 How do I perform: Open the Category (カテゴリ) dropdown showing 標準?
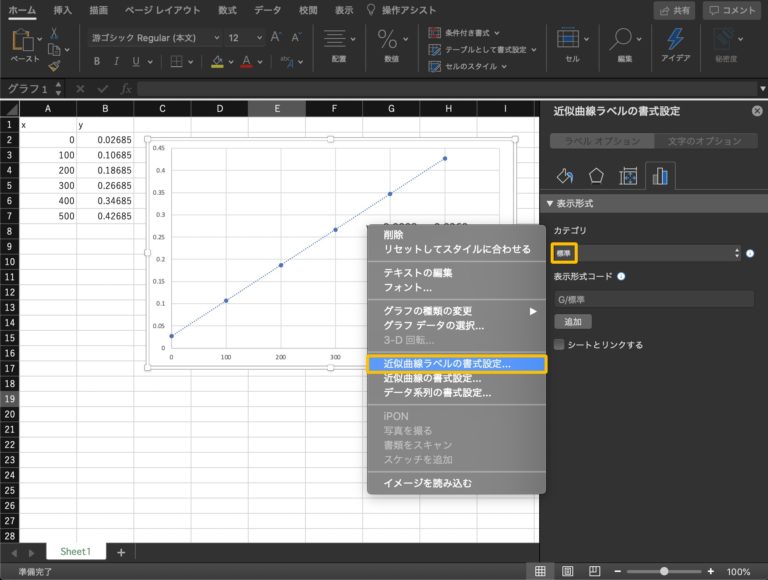pos(647,253)
